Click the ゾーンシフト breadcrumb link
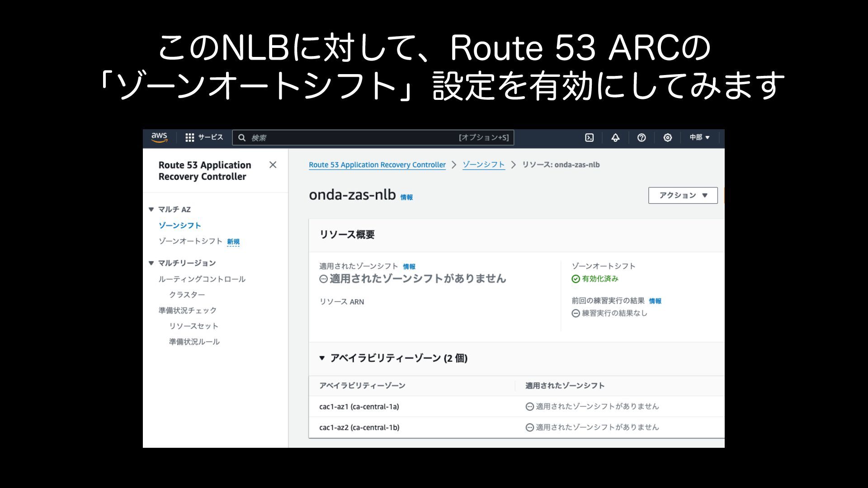 (483, 165)
